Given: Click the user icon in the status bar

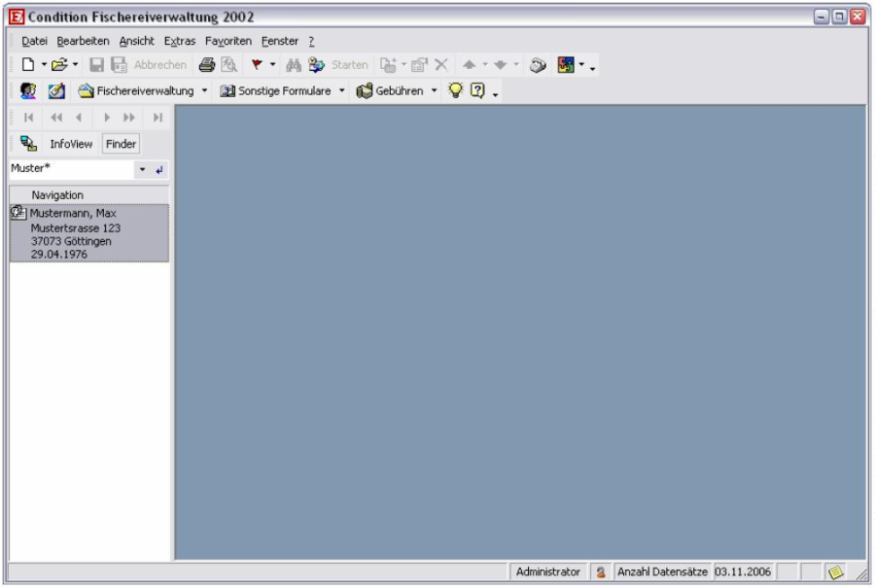Looking at the screenshot, I should pyautogui.click(x=601, y=572).
